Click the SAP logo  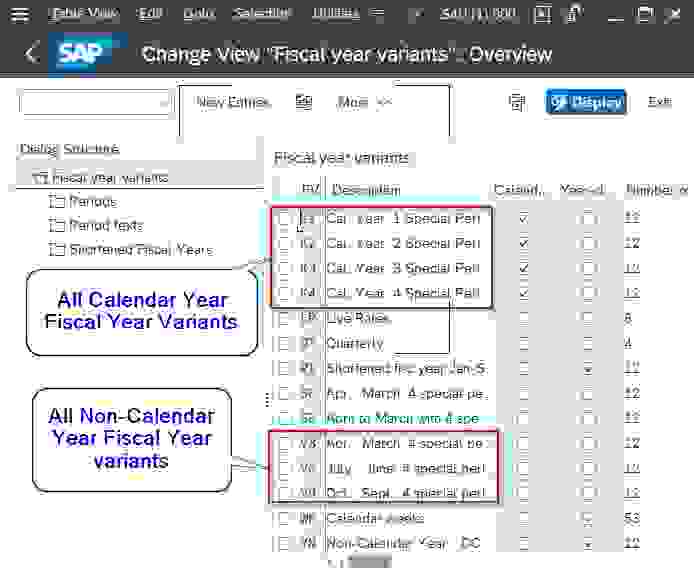pyautogui.click(x=81, y=54)
